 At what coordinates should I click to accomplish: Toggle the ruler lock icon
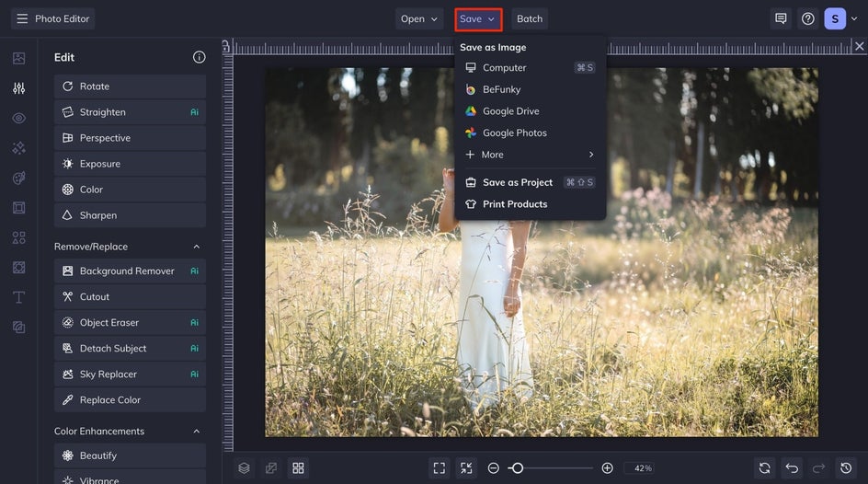click(x=226, y=47)
